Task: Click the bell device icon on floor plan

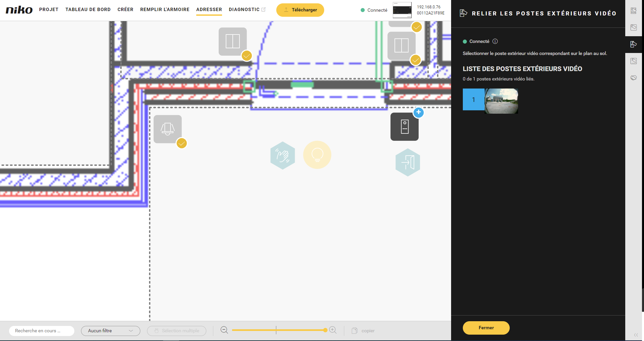Action: click(x=167, y=129)
